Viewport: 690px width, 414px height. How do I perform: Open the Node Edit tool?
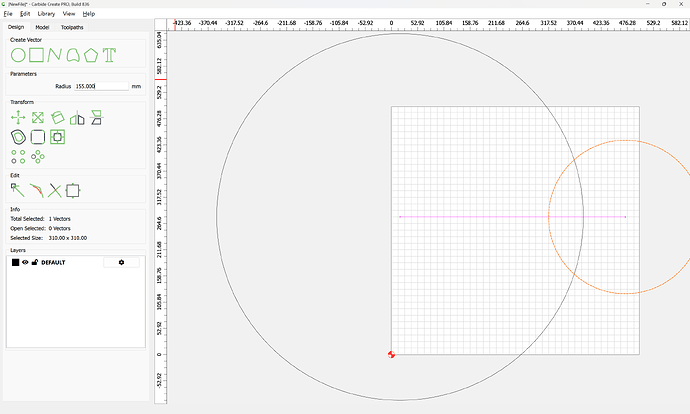pyautogui.click(x=17, y=189)
